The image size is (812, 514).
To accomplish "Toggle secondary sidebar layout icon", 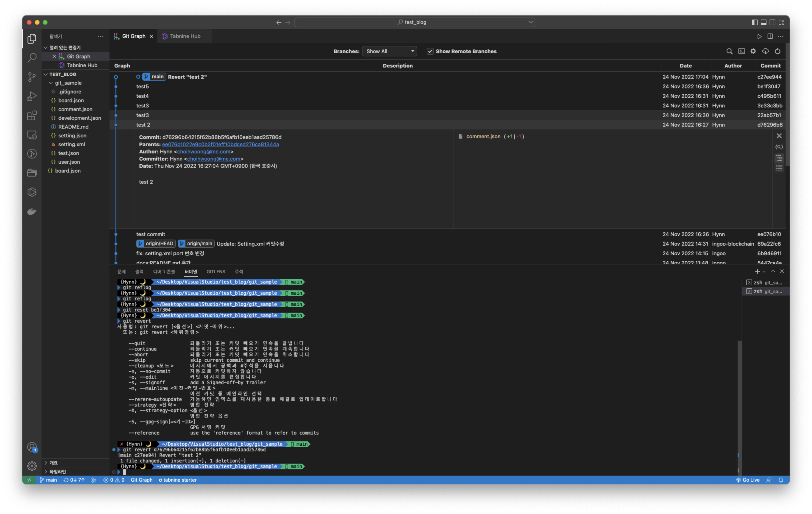I will [x=772, y=22].
